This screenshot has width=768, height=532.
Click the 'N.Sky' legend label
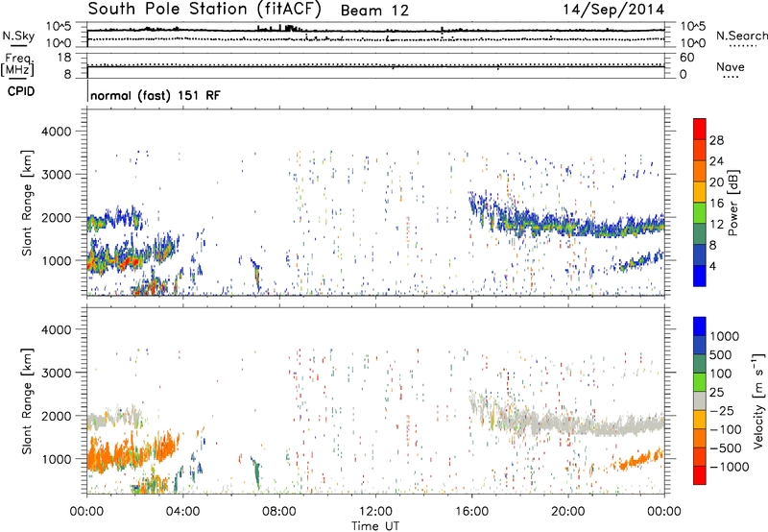(18, 36)
